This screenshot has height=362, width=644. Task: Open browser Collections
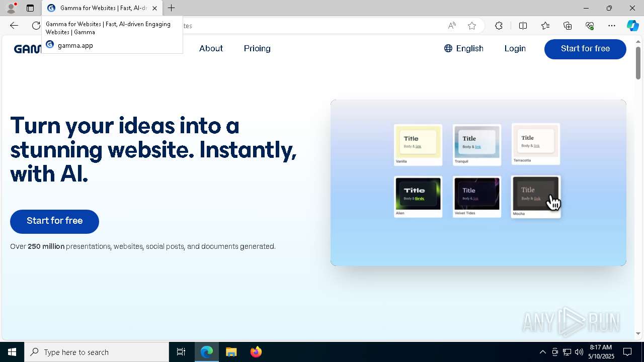tap(568, 26)
